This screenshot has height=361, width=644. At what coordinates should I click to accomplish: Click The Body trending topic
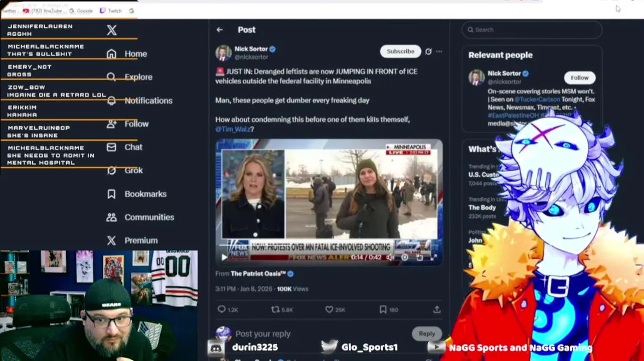tap(482, 208)
